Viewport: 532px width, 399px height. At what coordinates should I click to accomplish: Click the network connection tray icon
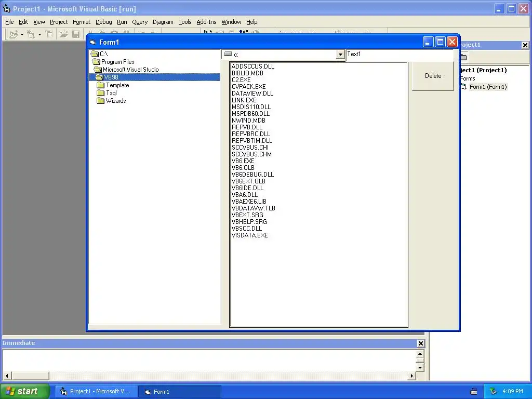(x=494, y=391)
